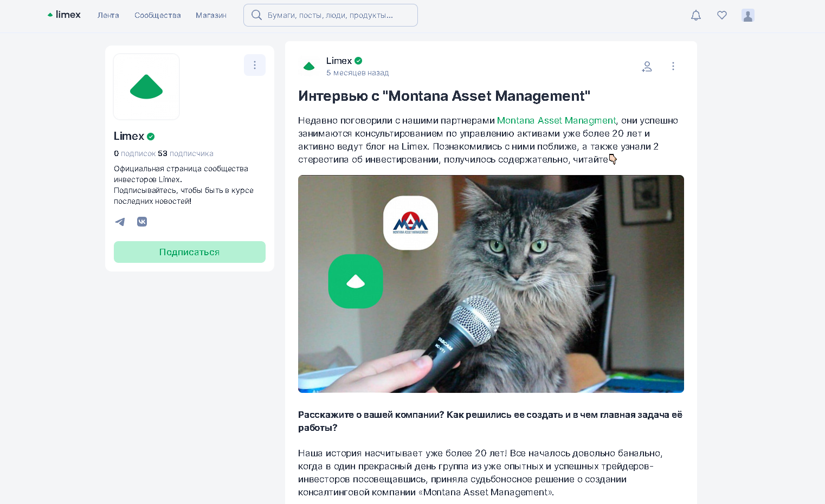Open user profile avatar menu
825x504 pixels.
click(748, 15)
